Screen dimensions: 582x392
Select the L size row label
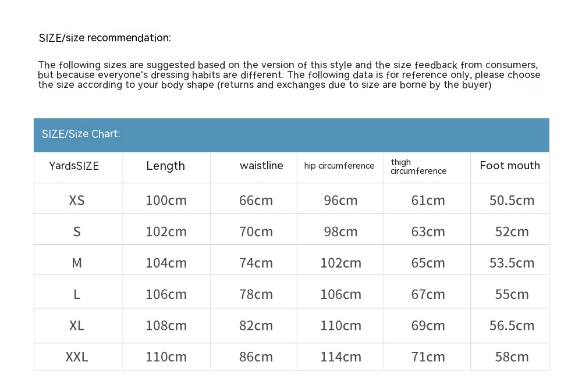(x=77, y=294)
